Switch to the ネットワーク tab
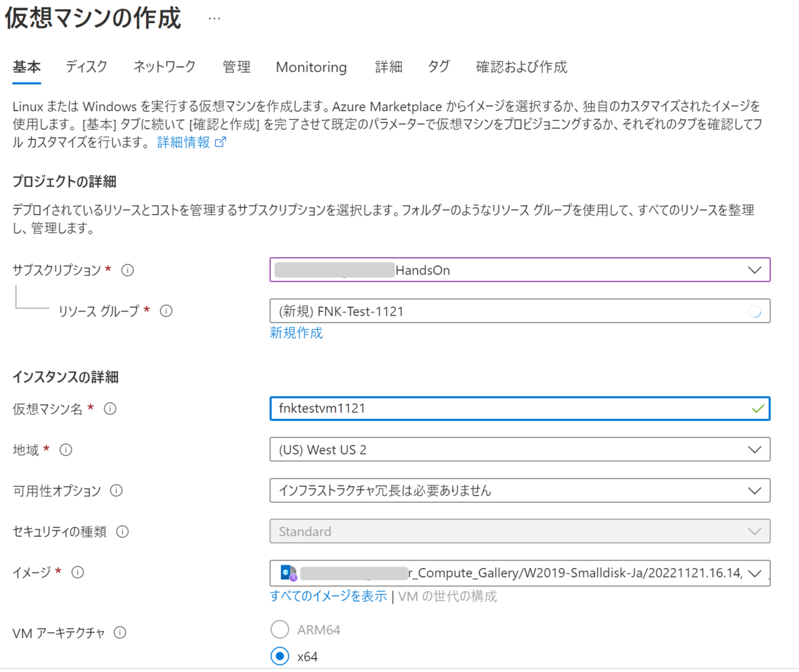799x672 pixels. coord(164,67)
